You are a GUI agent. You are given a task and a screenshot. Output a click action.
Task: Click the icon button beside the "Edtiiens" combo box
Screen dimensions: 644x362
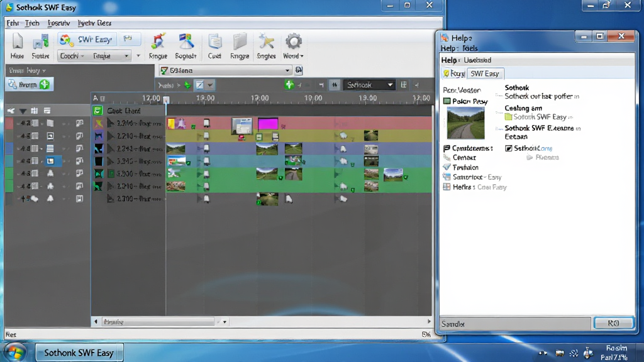click(299, 70)
